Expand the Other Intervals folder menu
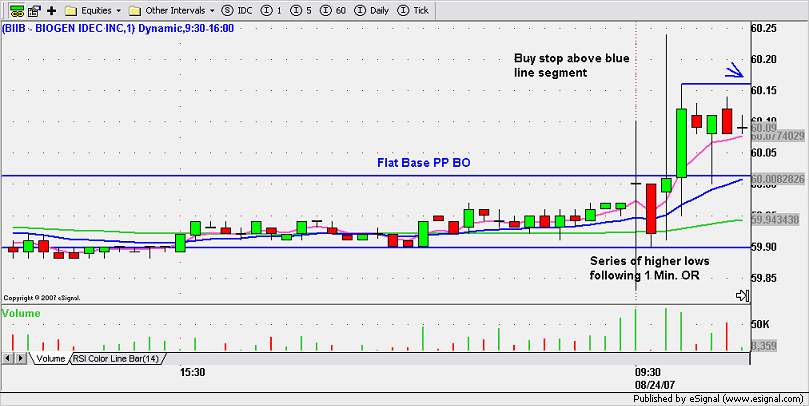This screenshot has width=809, height=406. tap(172, 10)
